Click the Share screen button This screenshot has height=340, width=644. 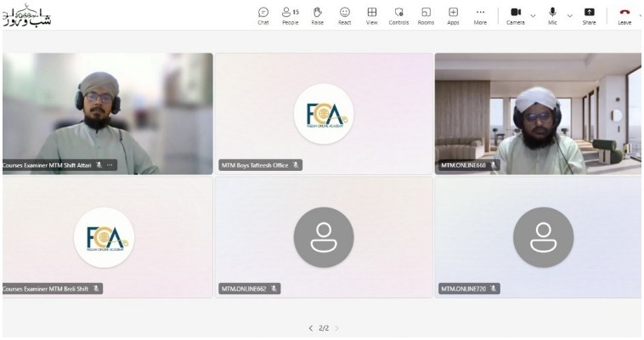(589, 15)
